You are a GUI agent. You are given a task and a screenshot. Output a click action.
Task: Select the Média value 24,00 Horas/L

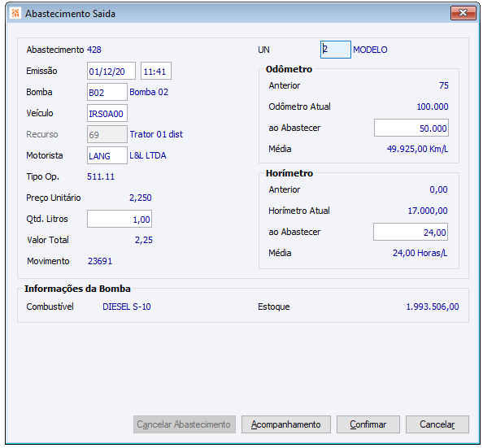420,253
